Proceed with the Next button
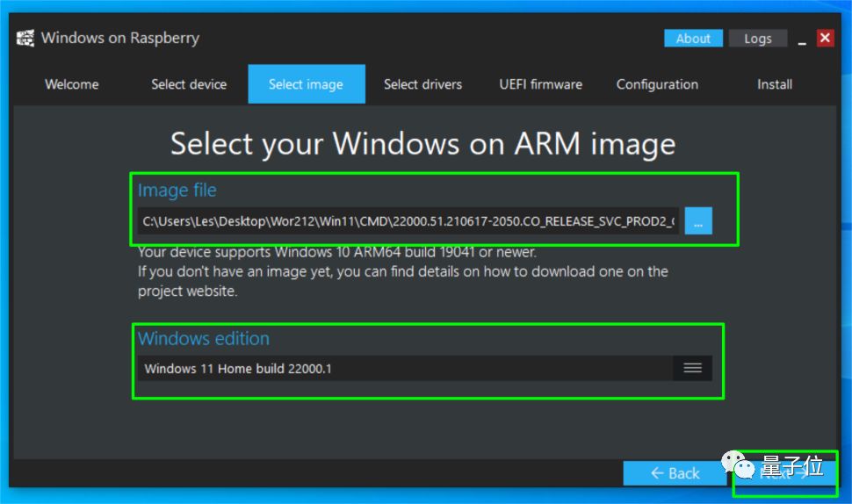 [783, 473]
